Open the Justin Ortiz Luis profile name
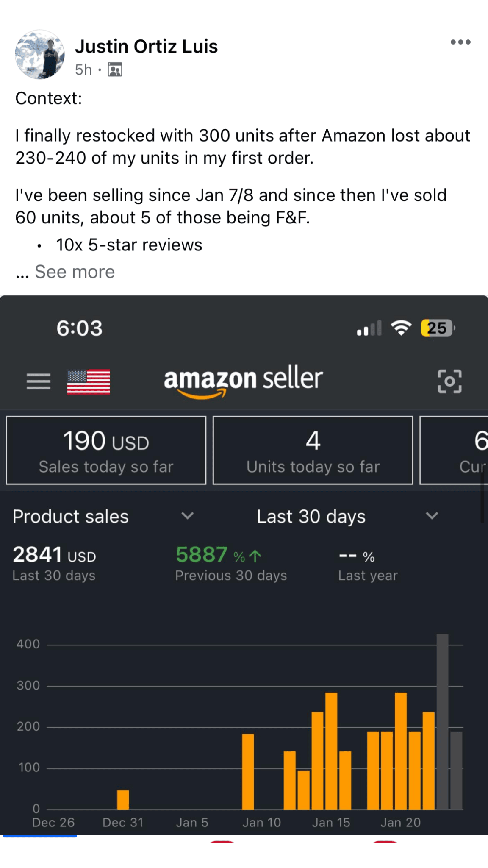The width and height of the screenshot is (488, 868). pos(146,46)
